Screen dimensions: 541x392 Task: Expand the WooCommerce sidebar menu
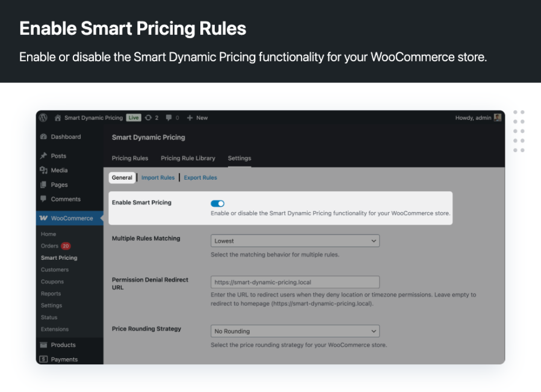click(x=72, y=218)
